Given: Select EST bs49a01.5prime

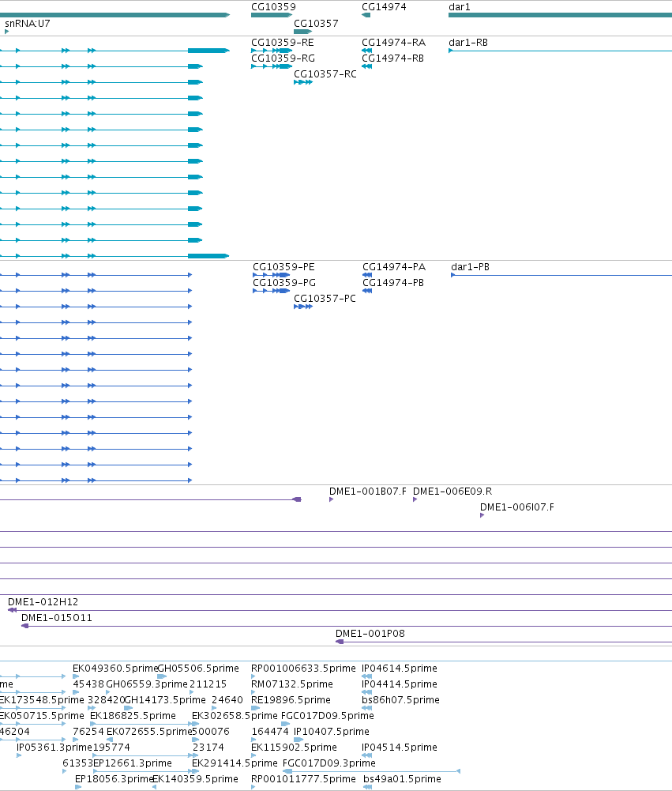Looking at the screenshot, I should tap(402, 779).
